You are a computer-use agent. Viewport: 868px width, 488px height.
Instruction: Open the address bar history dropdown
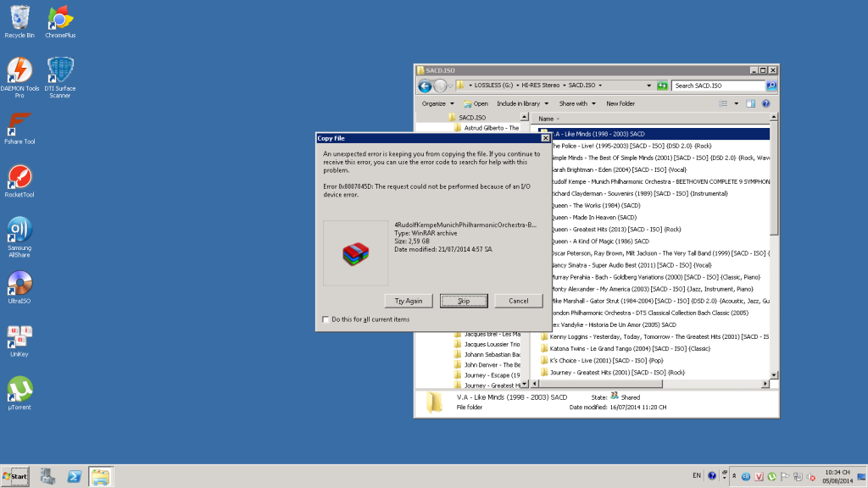648,86
